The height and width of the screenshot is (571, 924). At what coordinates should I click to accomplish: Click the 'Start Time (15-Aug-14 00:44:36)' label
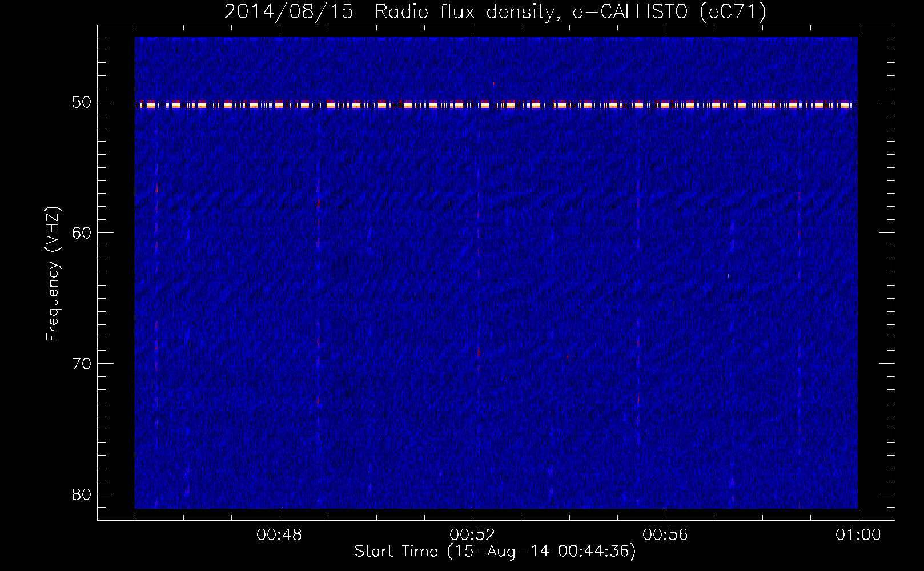(x=495, y=552)
